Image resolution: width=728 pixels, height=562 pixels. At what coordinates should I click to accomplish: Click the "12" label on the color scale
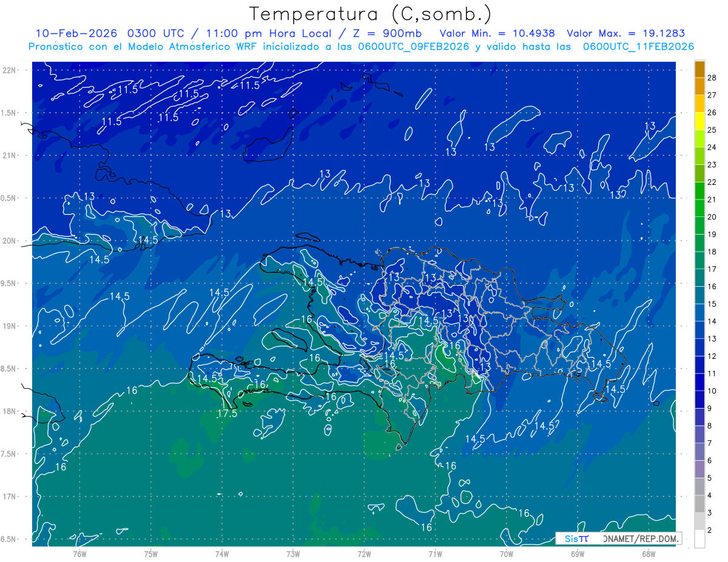(712, 356)
